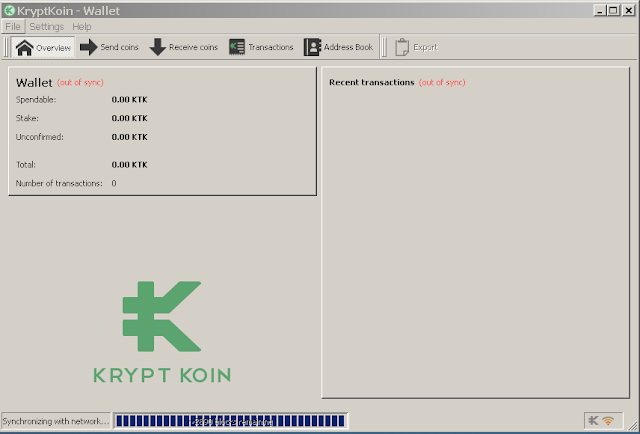Click the Wallet out of sync warning
Viewport: 640px width, 434px height.
tap(80, 82)
